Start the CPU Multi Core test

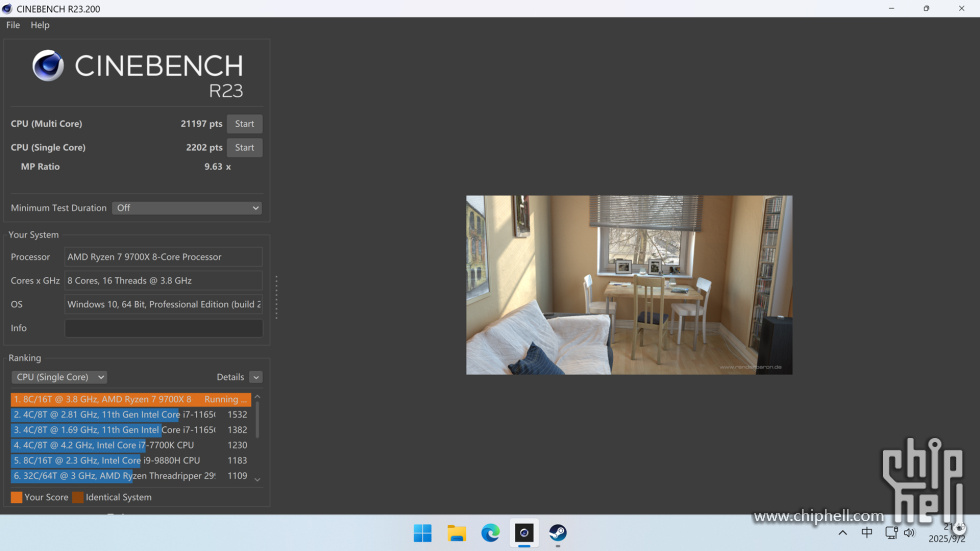(244, 124)
